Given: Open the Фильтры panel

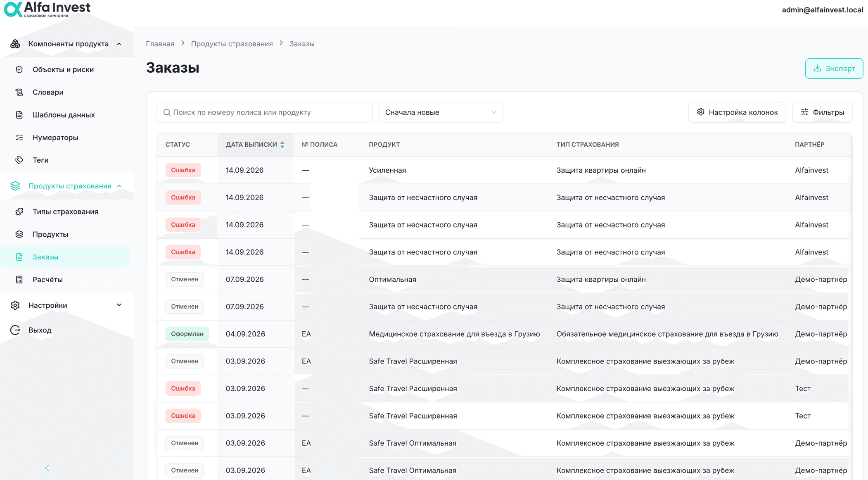Looking at the screenshot, I should (822, 112).
